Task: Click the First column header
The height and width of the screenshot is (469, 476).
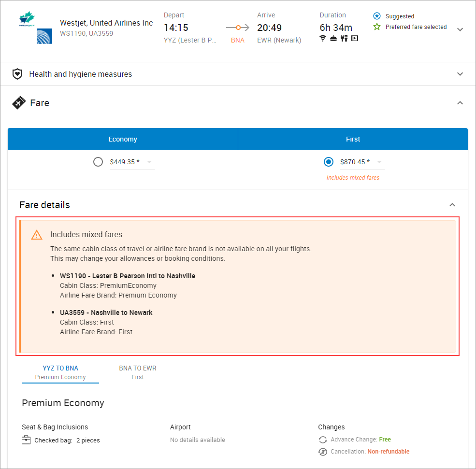Action: click(353, 139)
